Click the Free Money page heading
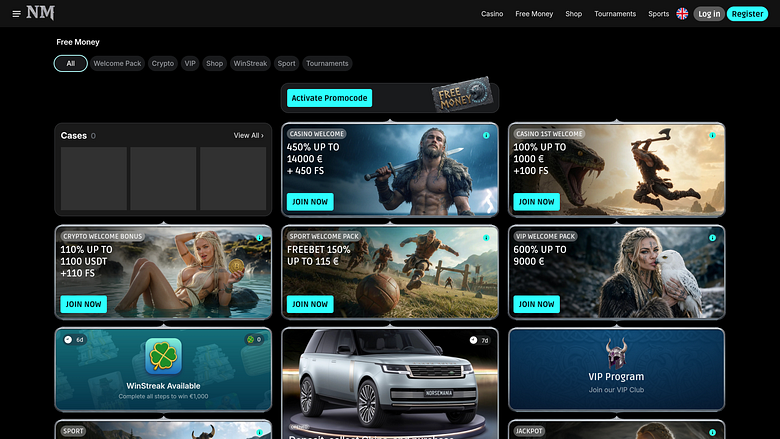Viewport: 780px width, 439px height. (x=78, y=42)
